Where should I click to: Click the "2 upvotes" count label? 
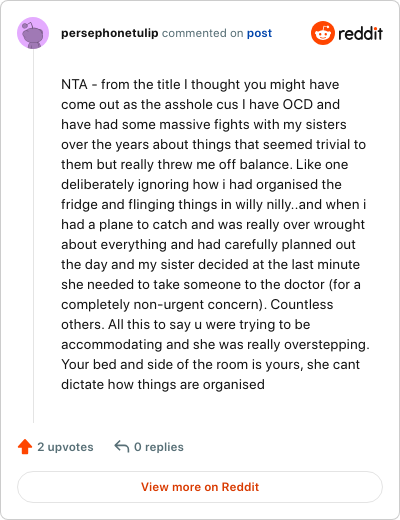click(65, 447)
